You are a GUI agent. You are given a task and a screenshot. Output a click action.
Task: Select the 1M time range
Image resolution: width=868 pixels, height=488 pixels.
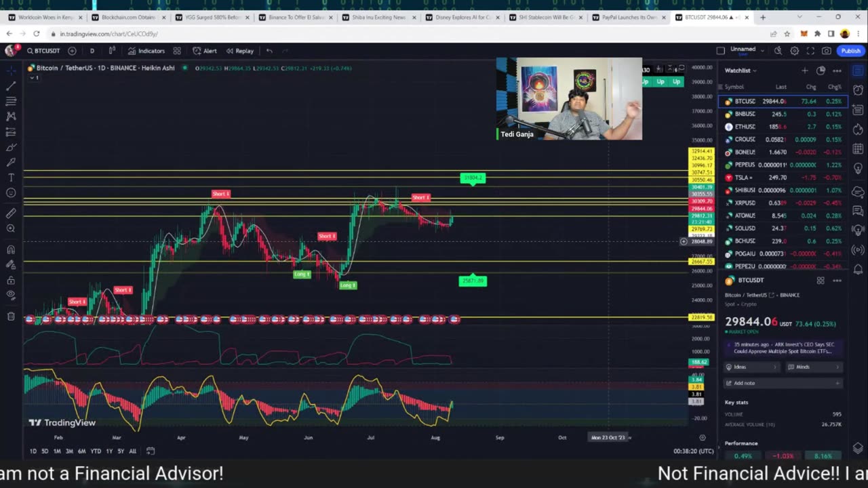coord(57,451)
